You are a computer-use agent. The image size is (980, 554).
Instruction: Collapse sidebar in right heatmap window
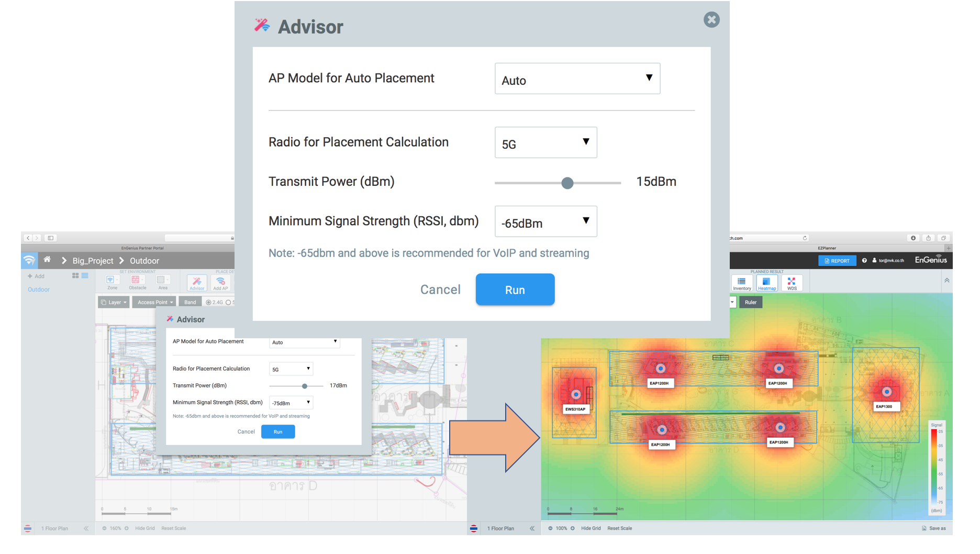[532, 528]
